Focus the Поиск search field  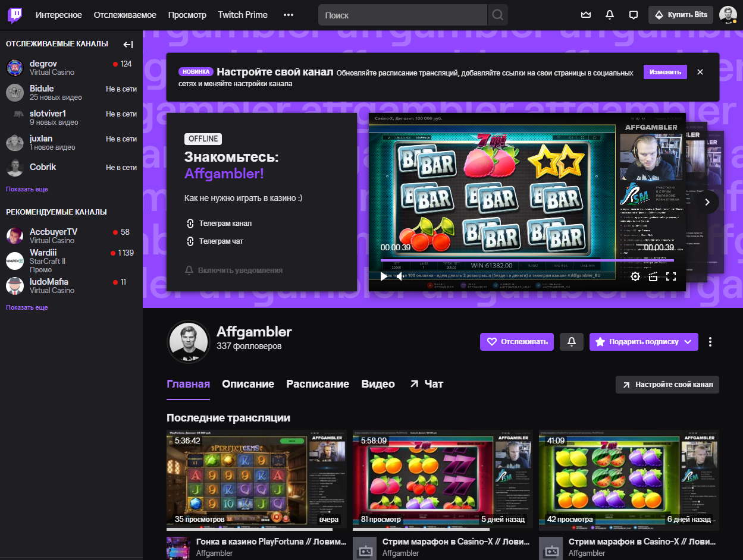tap(403, 15)
